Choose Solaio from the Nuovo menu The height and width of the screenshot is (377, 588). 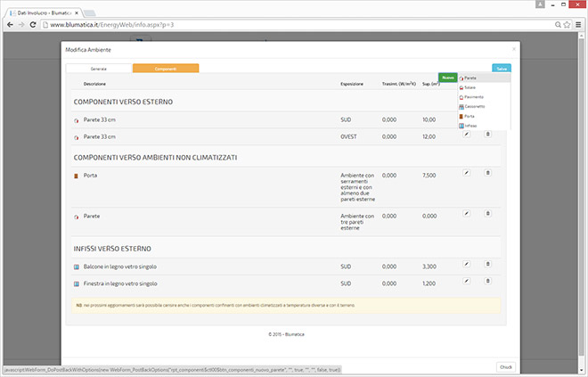471,87
